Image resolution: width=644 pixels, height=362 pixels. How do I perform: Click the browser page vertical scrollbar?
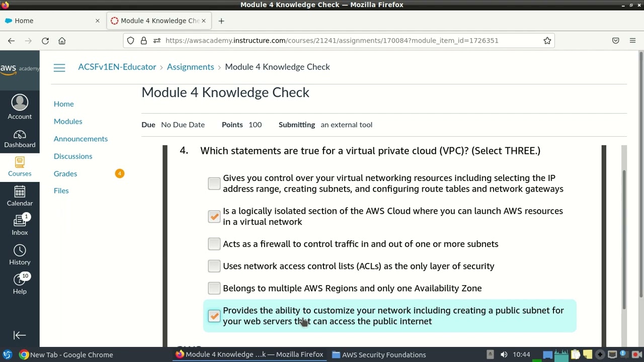(640, 173)
